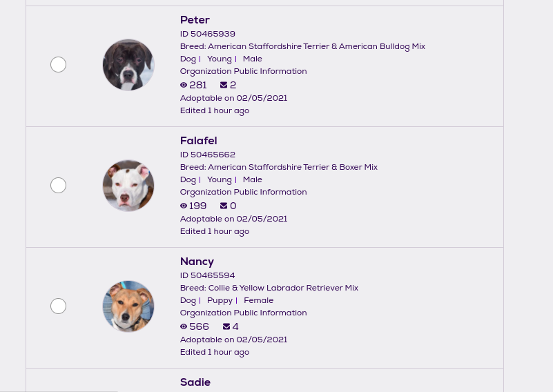
Task: Open the Nancy pet name link
Action: point(197,262)
